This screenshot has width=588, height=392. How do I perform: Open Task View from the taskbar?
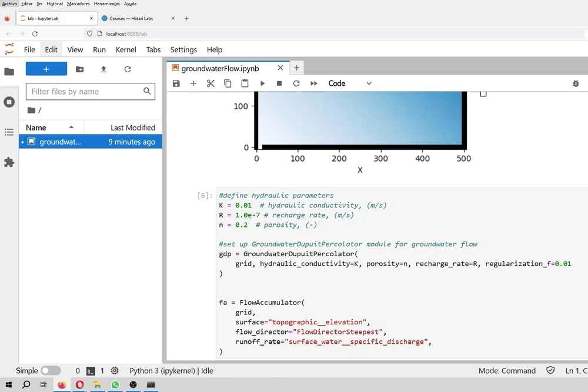44,384
